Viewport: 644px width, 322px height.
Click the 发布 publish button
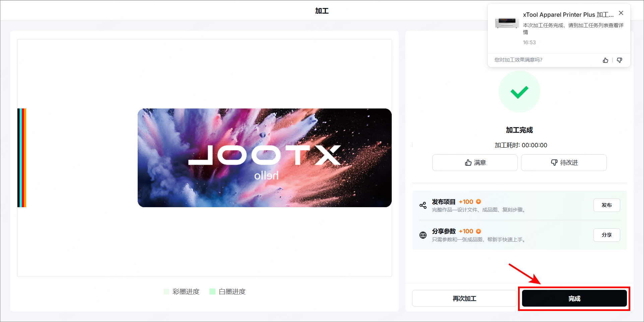coord(606,205)
